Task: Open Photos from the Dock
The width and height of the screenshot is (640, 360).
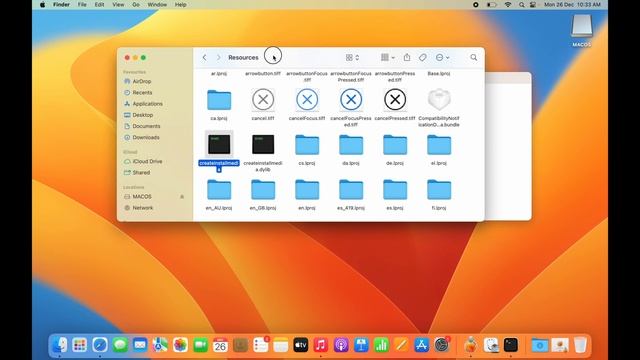Action: click(180, 345)
